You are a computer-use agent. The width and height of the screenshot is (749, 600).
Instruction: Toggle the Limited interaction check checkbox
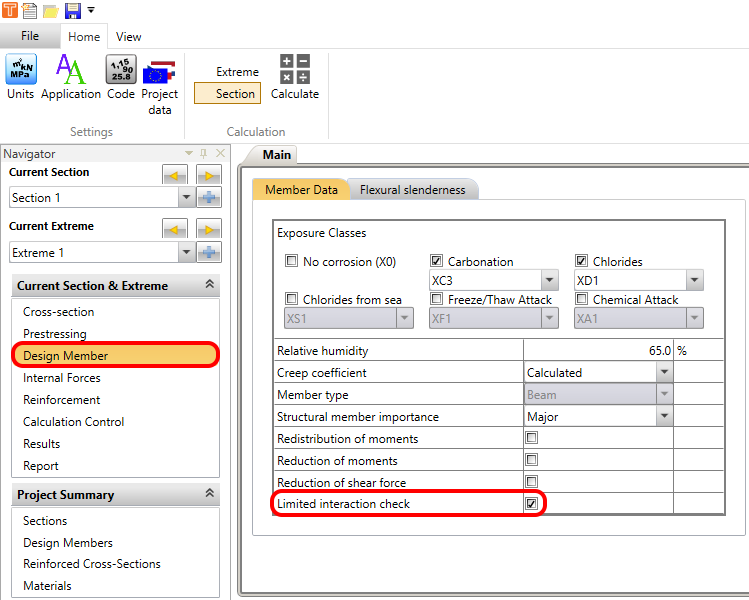532,504
